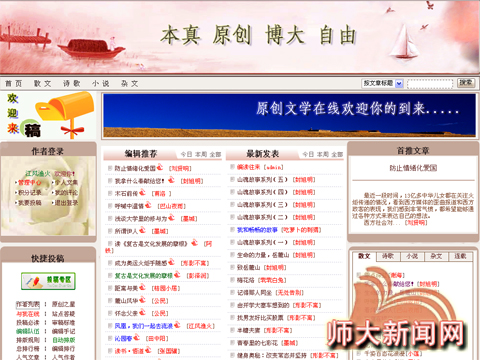Go to 杂文 in the top navigation bar
Screen dimensions: 480x360
click(x=130, y=83)
